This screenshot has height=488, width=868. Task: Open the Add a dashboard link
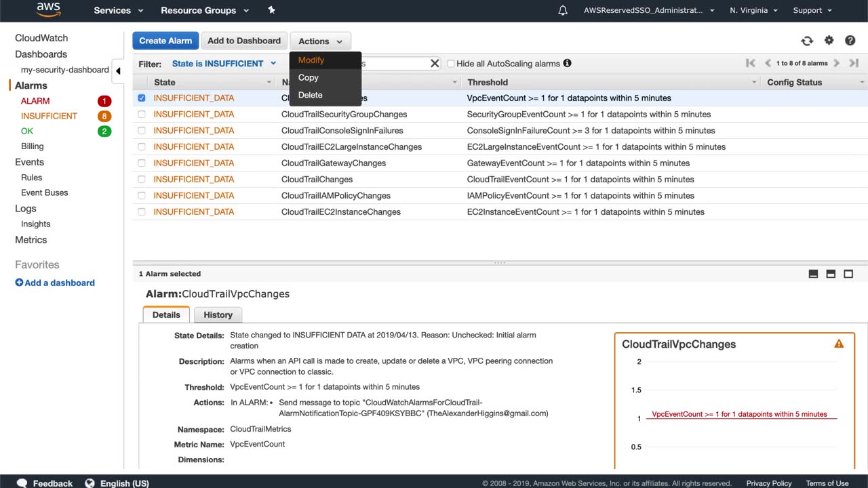(x=55, y=283)
